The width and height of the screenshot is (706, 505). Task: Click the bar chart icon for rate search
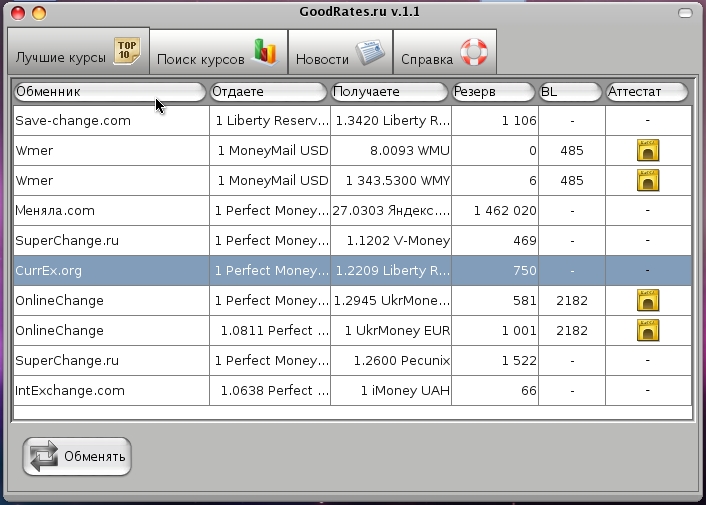265,52
